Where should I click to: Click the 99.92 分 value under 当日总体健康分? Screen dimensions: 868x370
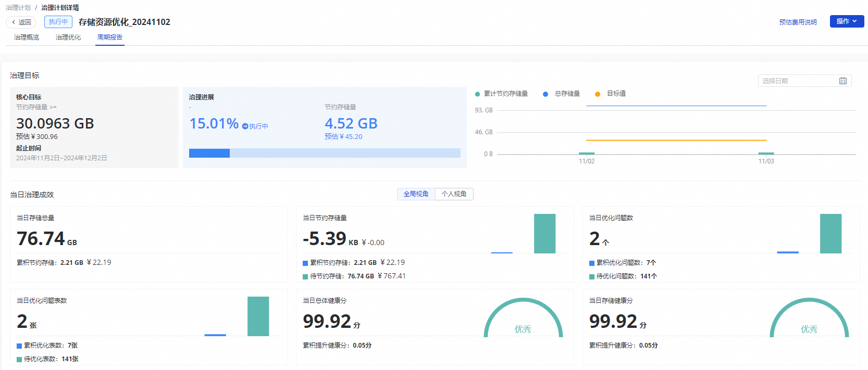coord(331,321)
